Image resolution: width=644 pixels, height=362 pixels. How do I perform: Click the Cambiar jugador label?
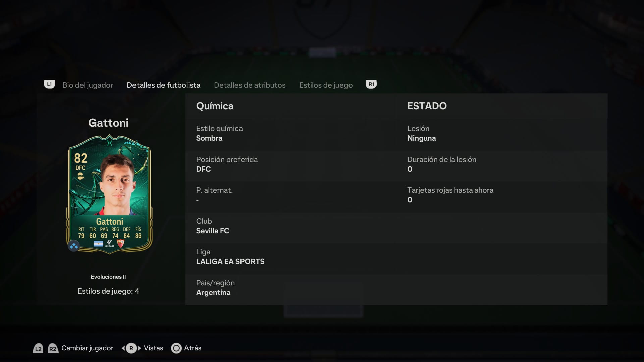[x=87, y=348]
